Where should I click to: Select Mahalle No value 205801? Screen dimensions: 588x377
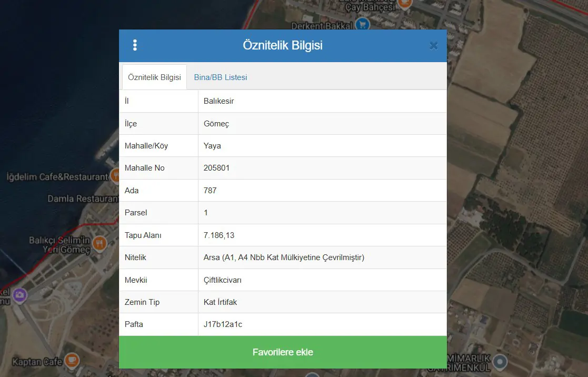click(216, 168)
